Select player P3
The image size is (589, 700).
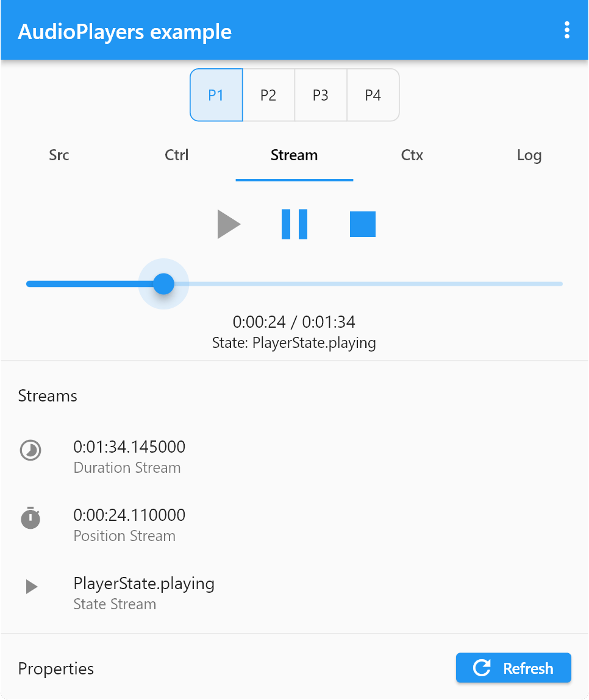tap(321, 94)
